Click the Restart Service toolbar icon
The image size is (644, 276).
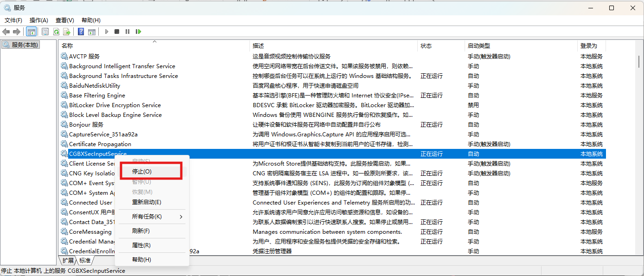pos(138,32)
